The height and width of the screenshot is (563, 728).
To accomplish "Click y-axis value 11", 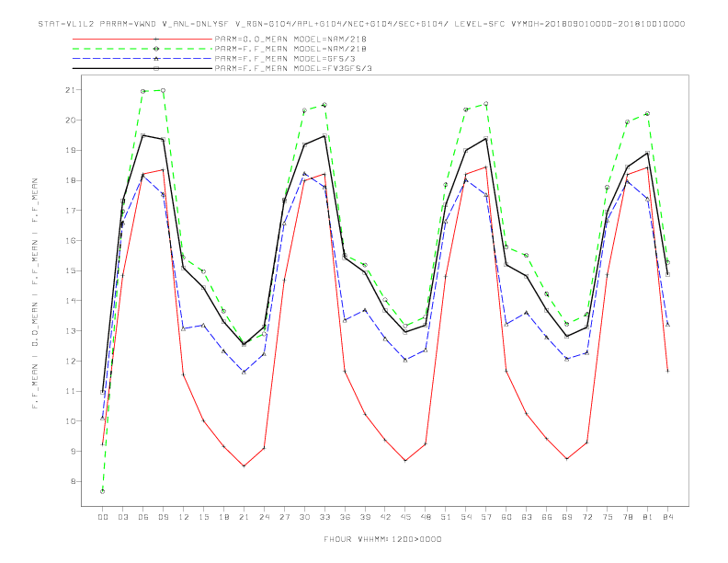I will point(71,391).
